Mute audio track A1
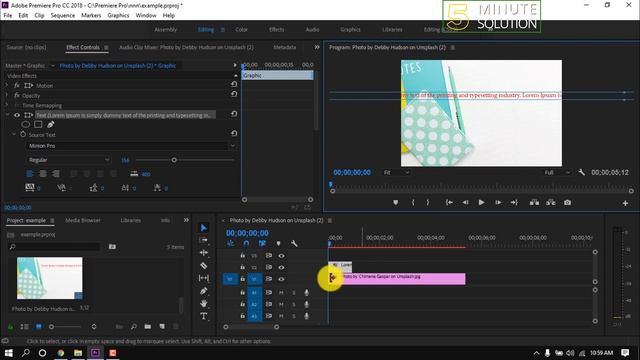 [x=281, y=293]
